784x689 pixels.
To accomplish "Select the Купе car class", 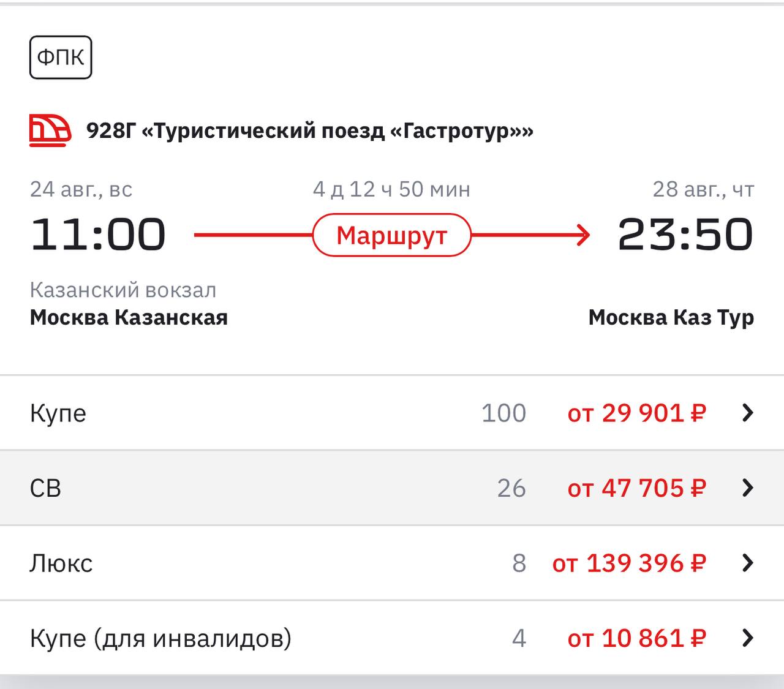I will click(x=392, y=413).
